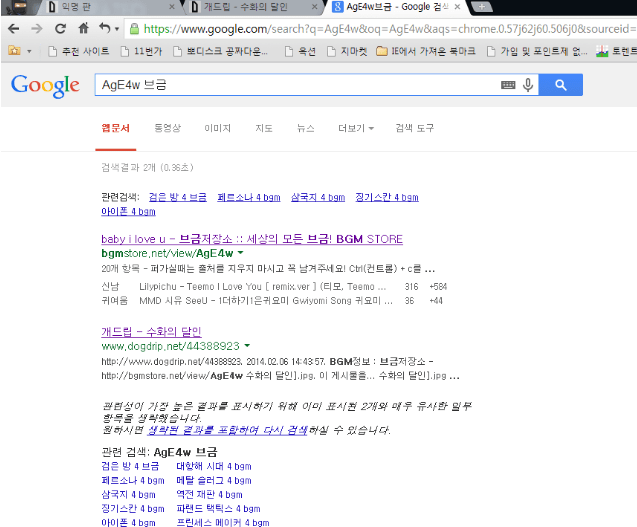Open the 지마켓 bookmark

click(x=347, y=51)
